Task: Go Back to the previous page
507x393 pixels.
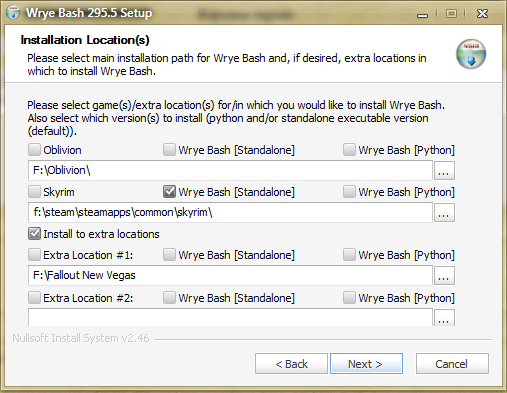Action: 291,364
